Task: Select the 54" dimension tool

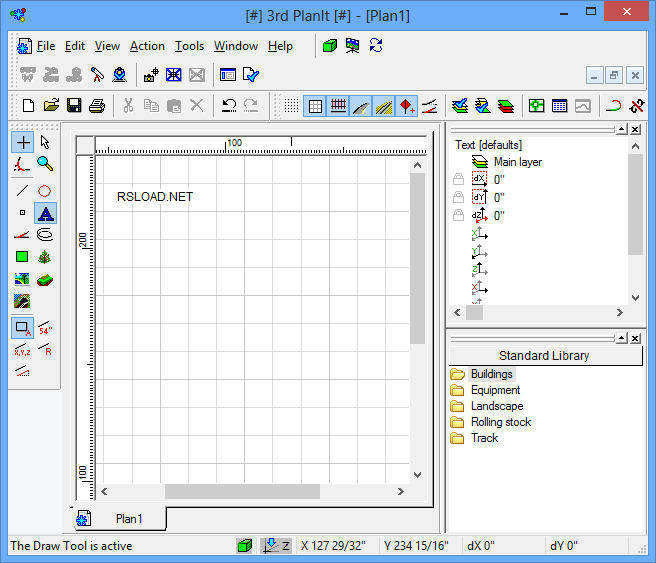Action: (45, 328)
